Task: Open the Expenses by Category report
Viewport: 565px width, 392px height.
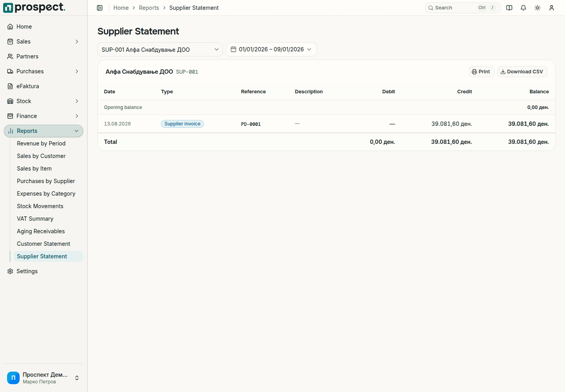Action: click(x=48, y=194)
